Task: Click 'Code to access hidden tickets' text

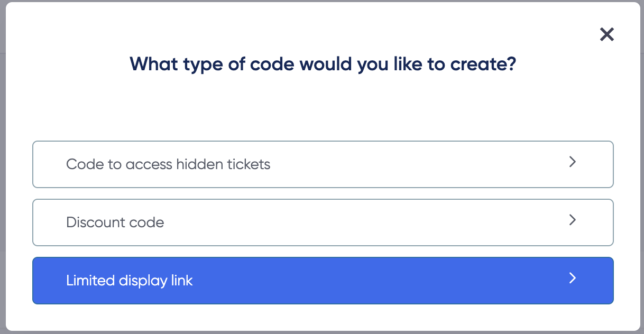Action: tap(168, 164)
